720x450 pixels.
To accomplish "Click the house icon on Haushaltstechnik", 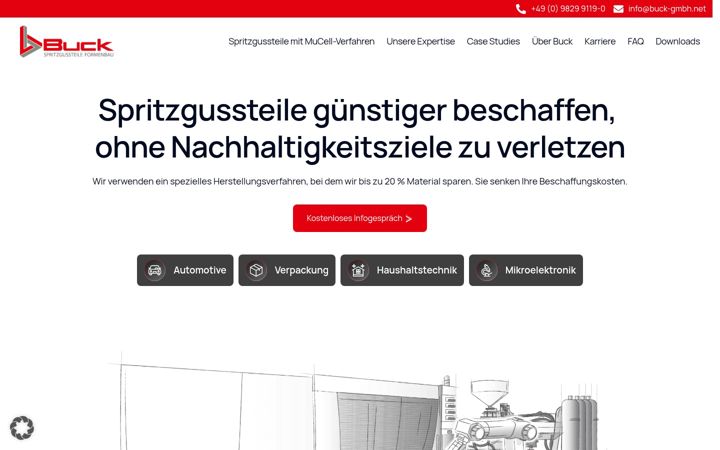I will click(358, 270).
